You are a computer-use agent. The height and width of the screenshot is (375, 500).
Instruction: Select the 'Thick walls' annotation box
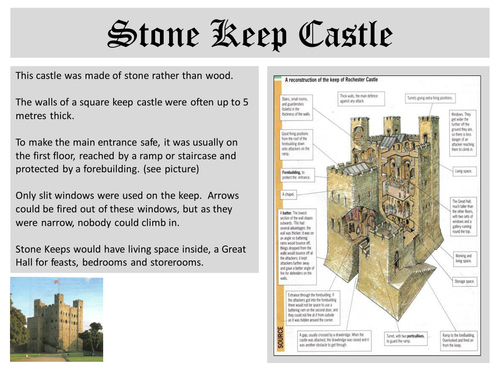[x=360, y=98]
